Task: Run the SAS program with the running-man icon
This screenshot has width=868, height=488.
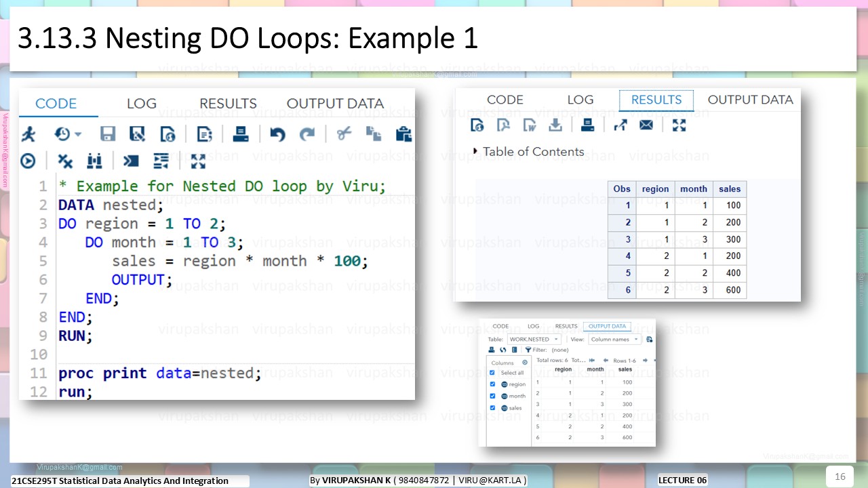Action: point(28,134)
